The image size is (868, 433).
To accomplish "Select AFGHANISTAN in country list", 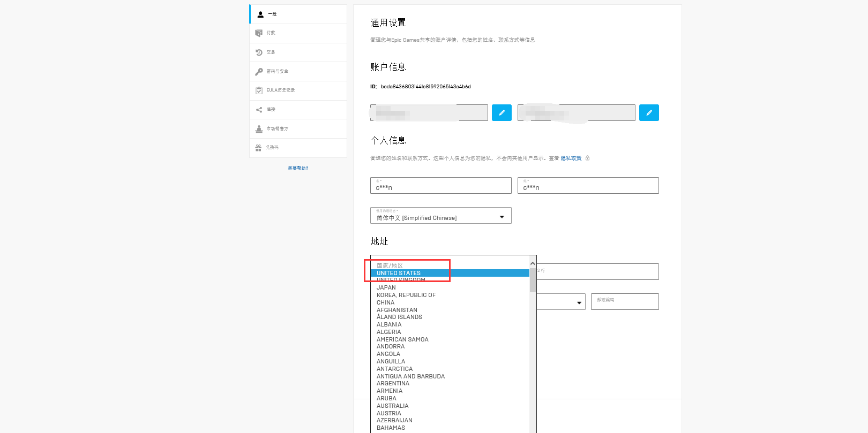I will [450, 310].
